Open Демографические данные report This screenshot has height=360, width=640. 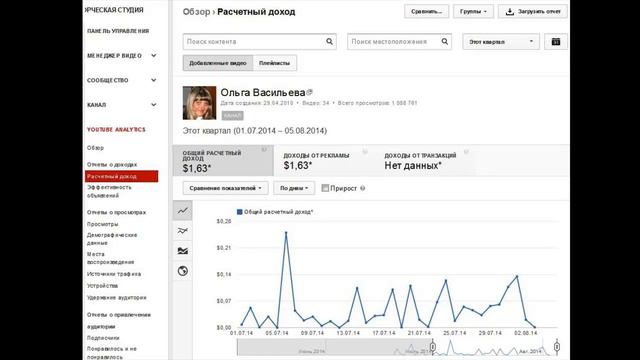(x=112, y=239)
